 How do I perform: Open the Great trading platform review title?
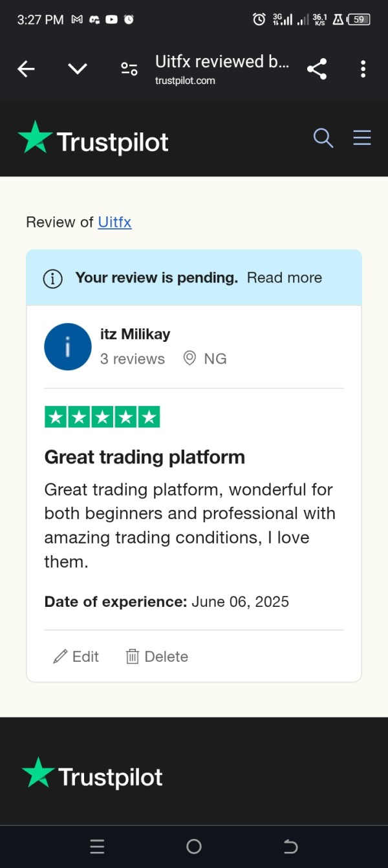pyautogui.click(x=144, y=458)
